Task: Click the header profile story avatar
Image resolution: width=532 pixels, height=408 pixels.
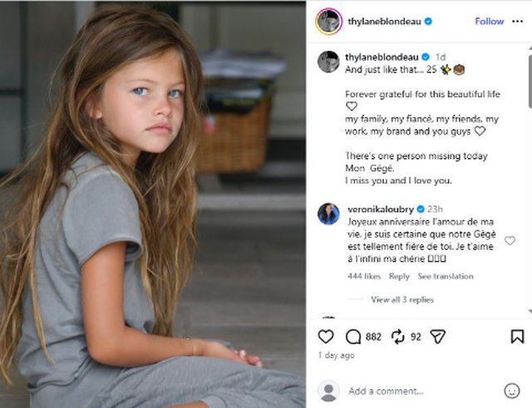Action: [x=329, y=22]
